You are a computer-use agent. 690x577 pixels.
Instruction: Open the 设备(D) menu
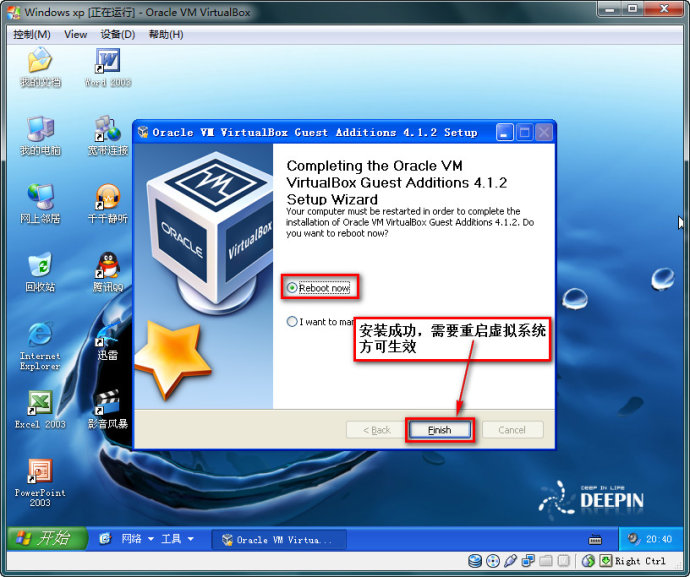coord(117,34)
